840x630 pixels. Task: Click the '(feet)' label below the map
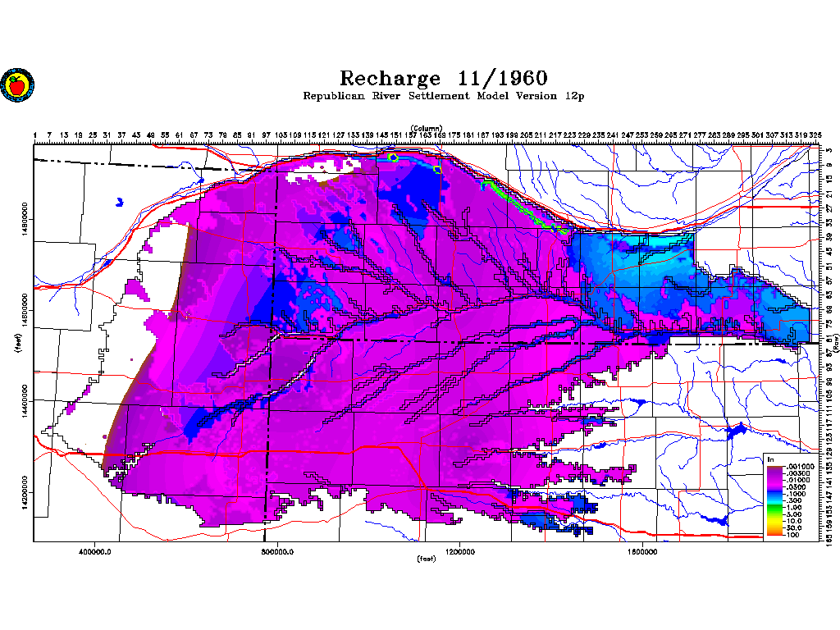click(427, 559)
